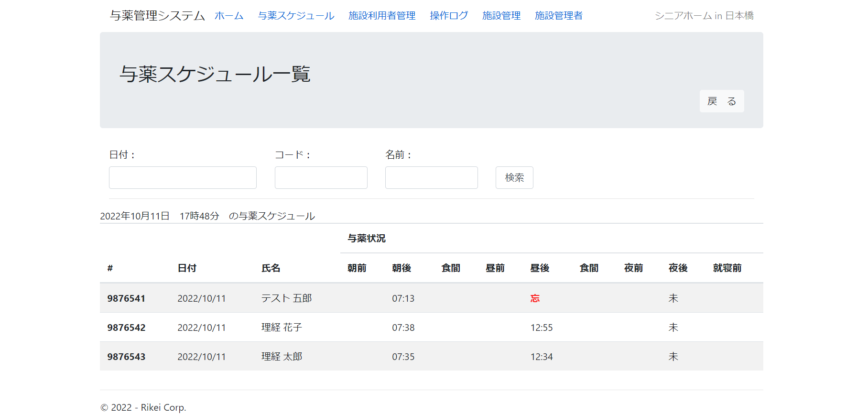The image size is (868, 415).
Task: Focus the 日付 input field
Action: click(183, 178)
